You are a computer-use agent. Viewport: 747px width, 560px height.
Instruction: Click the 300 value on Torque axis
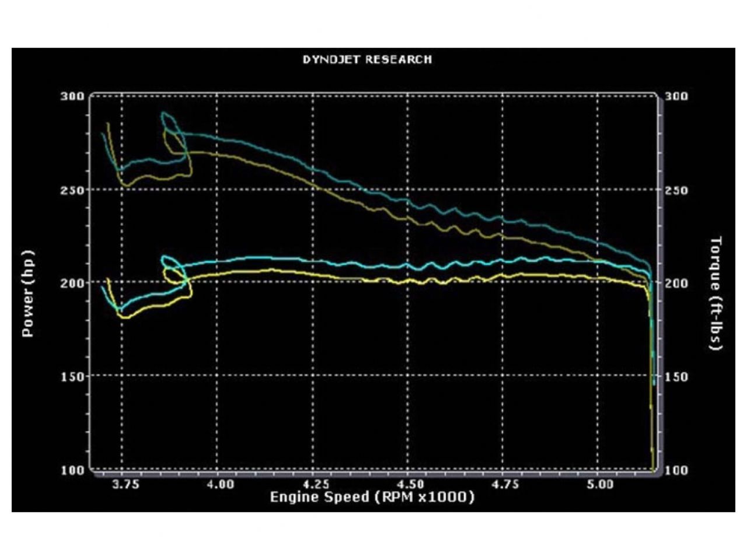[x=676, y=96]
